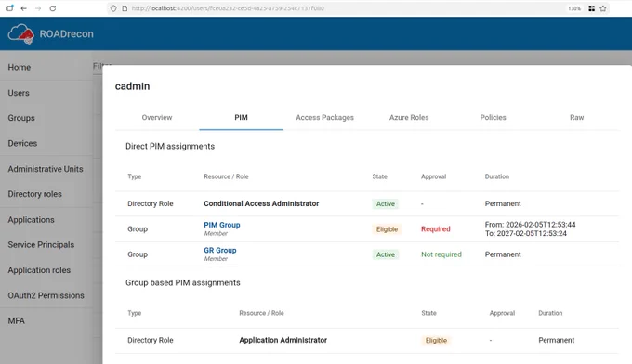The image size is (632, 364).
Task: Reload the page with the refresh icon
Action: (53, 8)
